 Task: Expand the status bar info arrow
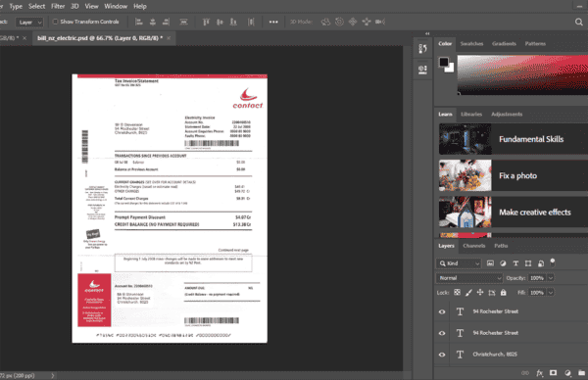tap(53, 375)
